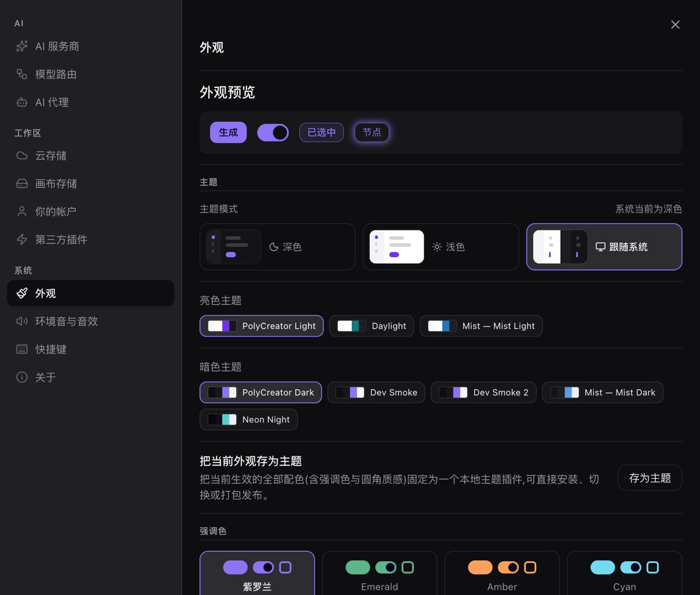Open 关于 settings page
Viewport: 700px width, 595px height.
(x=90, y=377)
